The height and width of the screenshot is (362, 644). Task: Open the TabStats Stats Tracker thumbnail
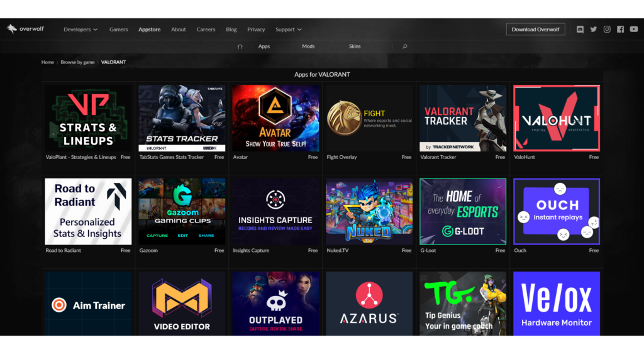(x=182, y=118)
